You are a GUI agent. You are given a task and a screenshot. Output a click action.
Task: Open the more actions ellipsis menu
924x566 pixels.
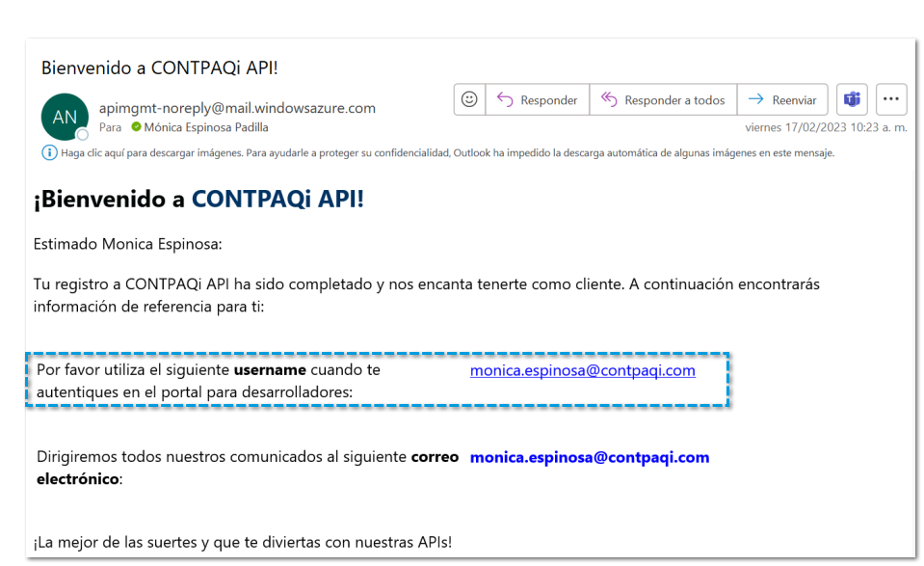pyautogui.click(x=891, y=99)
